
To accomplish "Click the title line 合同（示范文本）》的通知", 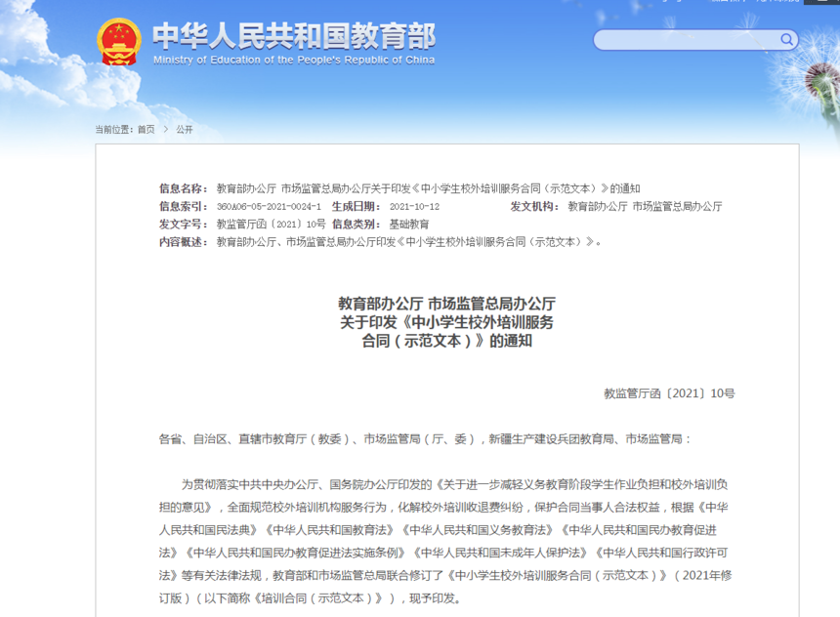I will [446, 341].
